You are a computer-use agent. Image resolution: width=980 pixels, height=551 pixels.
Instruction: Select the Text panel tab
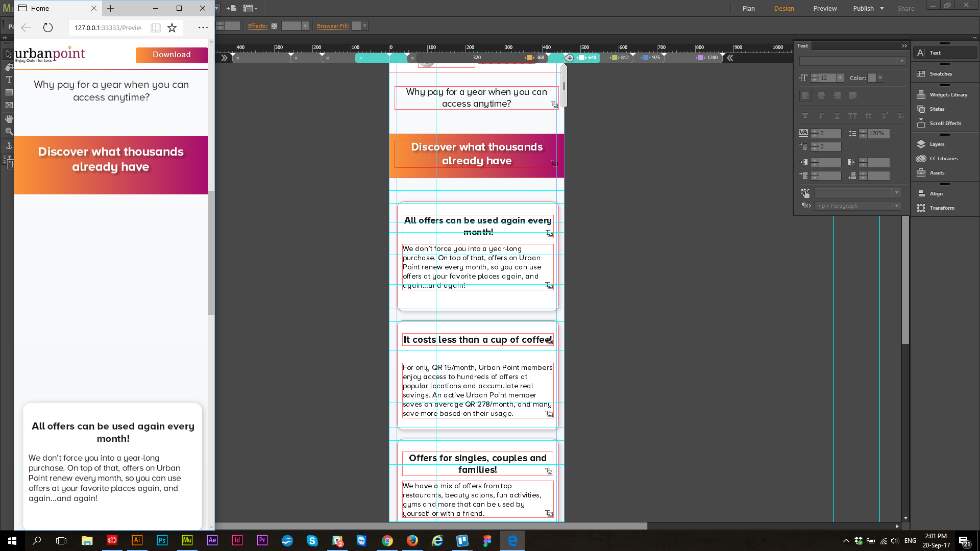tap(803, 46)
